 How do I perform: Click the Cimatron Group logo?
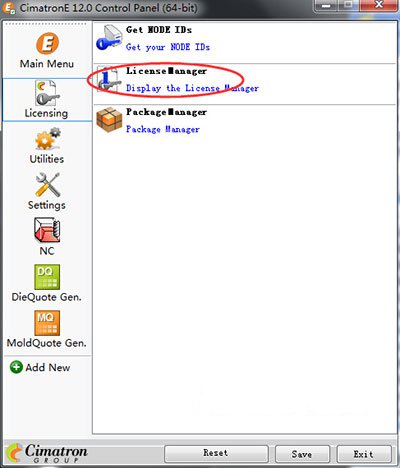47,453
